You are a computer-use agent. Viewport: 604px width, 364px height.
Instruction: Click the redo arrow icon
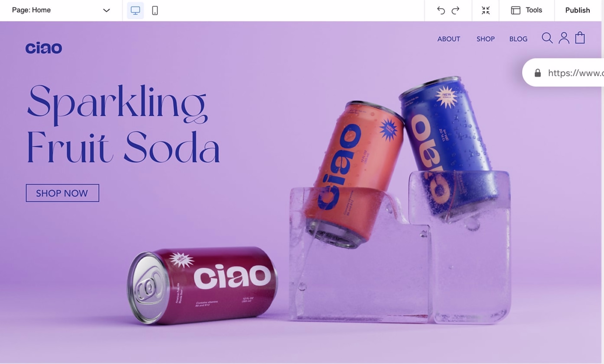(456, 11)
